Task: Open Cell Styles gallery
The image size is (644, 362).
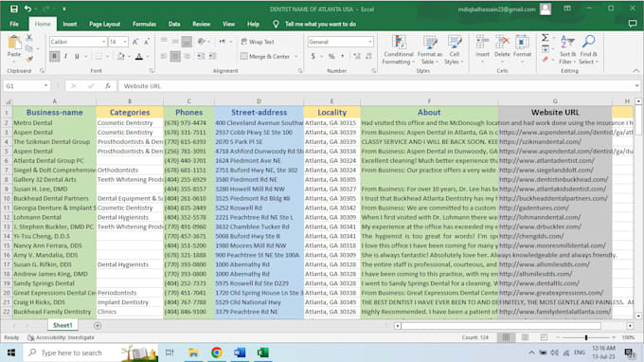Action: (455, 49)
